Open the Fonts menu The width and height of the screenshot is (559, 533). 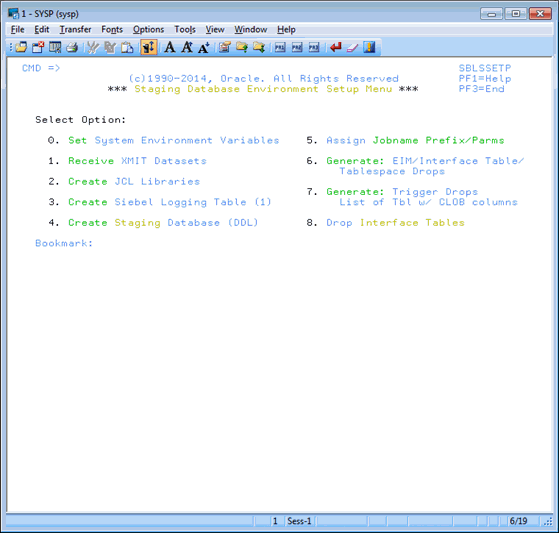(112, 30)
